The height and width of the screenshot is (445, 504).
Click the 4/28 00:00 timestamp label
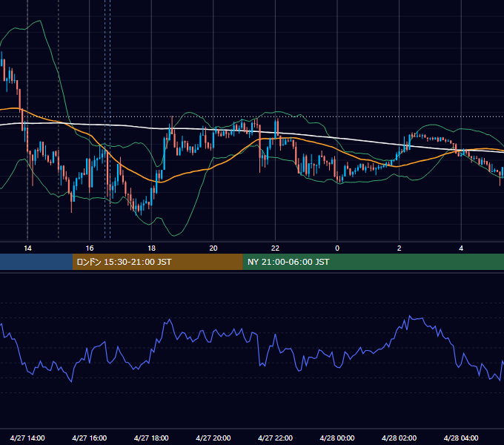337,438
